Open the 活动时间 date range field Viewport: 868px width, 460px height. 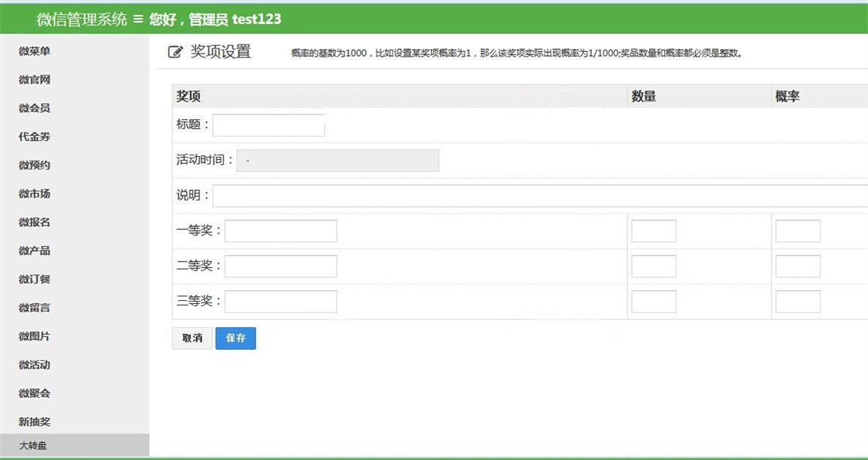337,161
